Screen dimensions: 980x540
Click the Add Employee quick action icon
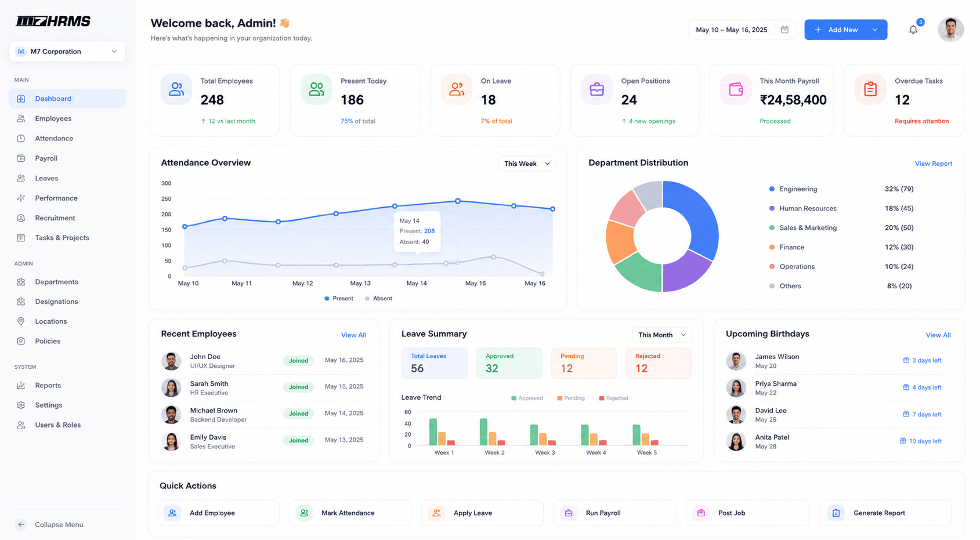pos(172,513)
